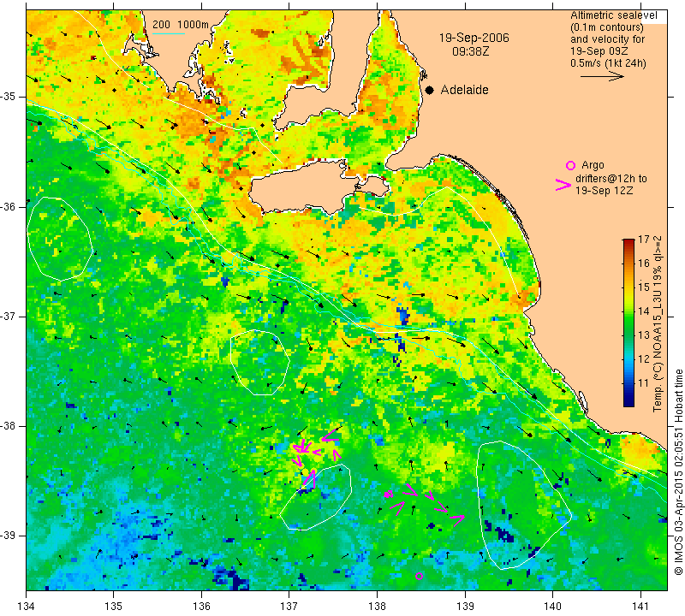Click the '09:38Z' time label

point(470,51)
